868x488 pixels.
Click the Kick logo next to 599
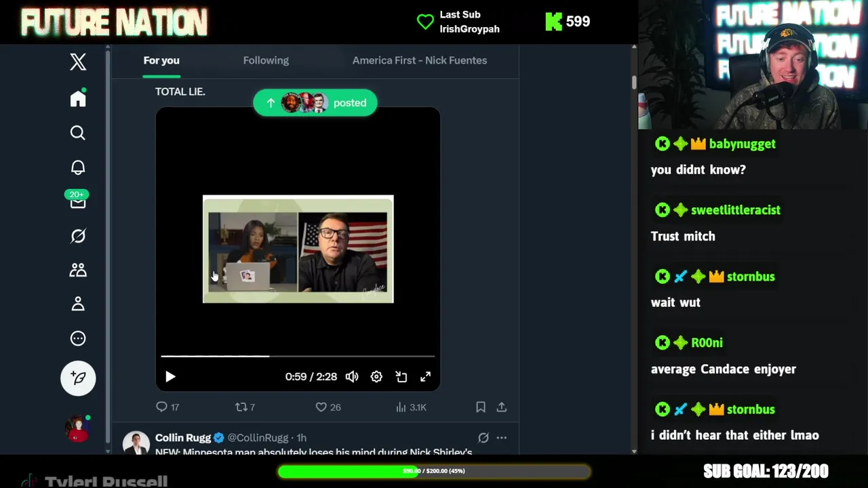pos(554,22)
